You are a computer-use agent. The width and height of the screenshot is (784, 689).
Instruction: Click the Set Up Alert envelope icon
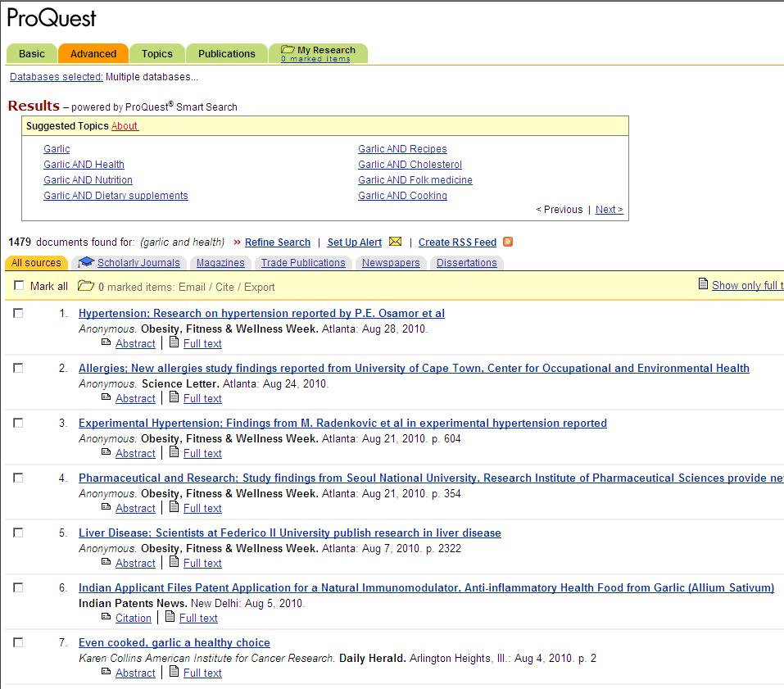click(x=395, y=242)
